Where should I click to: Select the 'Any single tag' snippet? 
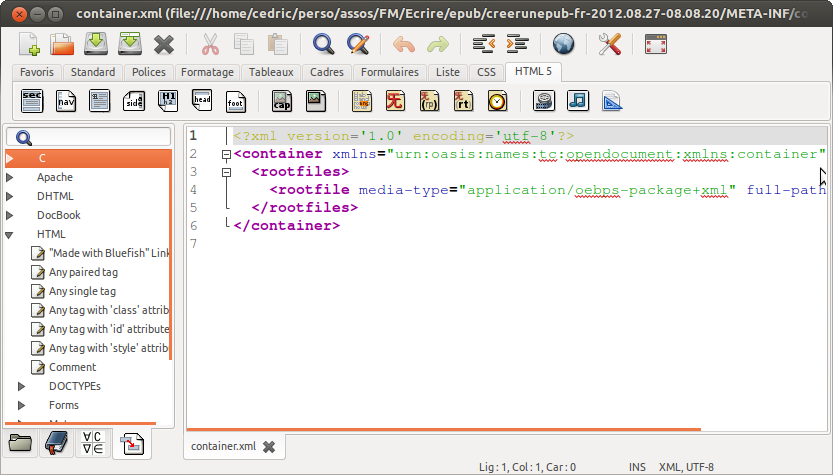coord(82,291)
